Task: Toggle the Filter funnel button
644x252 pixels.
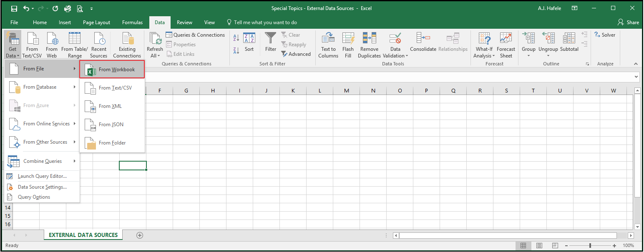Action: pyautogui.click(x=271, y=42)
